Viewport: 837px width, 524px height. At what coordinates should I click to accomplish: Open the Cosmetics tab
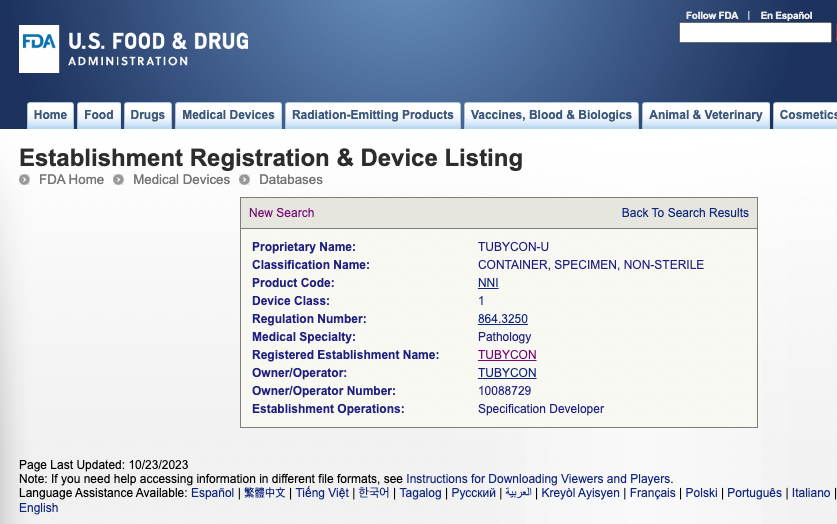[806, 115]
